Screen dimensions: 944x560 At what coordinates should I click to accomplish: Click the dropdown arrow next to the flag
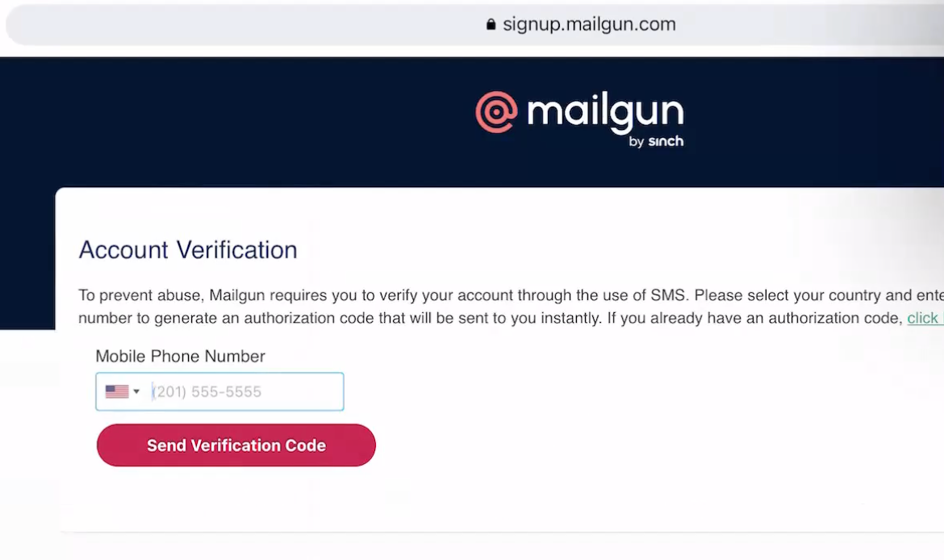coord(135,391)
